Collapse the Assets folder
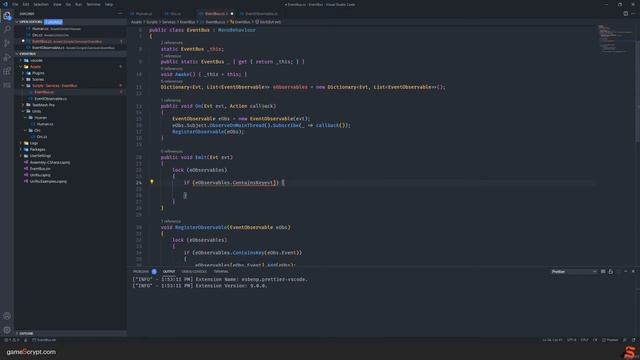The image size is (640, 360). coord(32,67)
